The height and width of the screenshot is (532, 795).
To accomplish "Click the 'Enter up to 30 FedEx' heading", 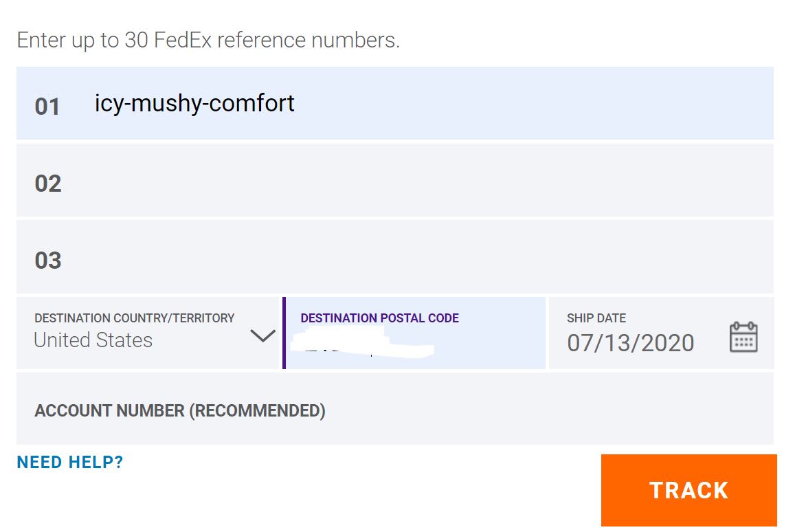I will click(x=208, y=41).
